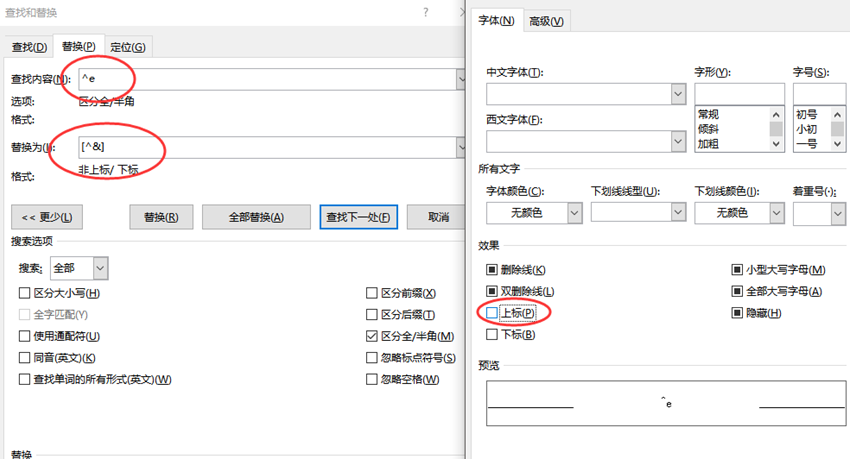This screenshot has width=850, height=459.
Task: Open the 下划线颜色 color dropdown
Action: [777, 213]
